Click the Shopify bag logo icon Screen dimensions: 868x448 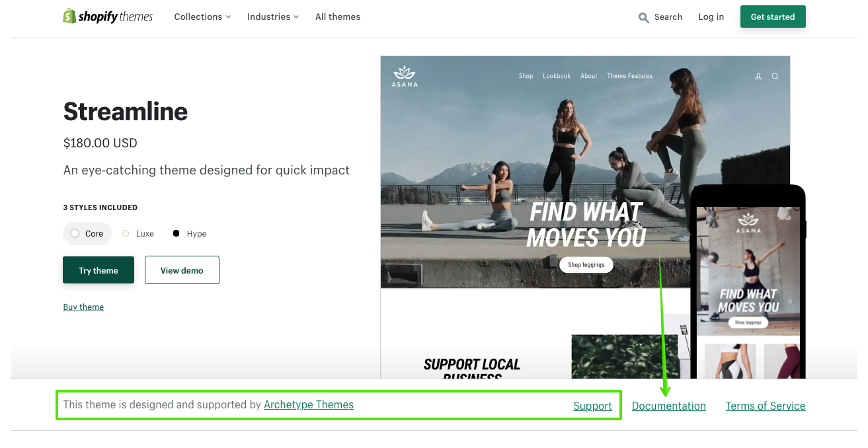click(x=69, y=17)
